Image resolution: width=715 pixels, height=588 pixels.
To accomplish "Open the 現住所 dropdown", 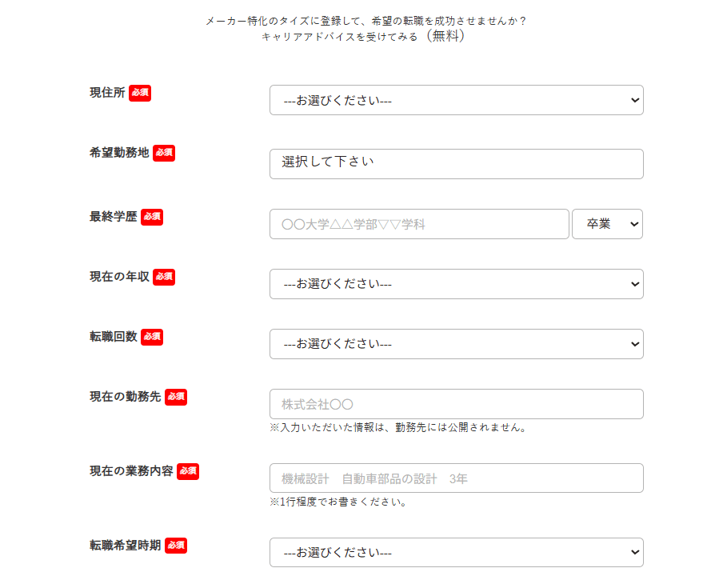I will coord(456,100).
